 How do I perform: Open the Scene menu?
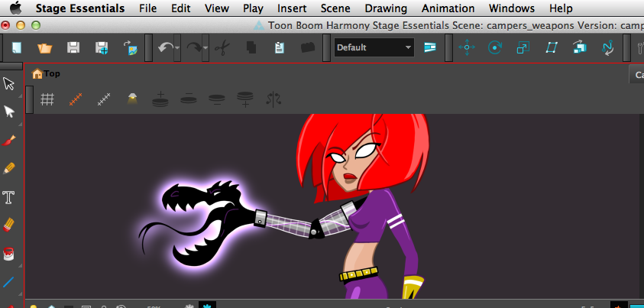pos(335,8)
